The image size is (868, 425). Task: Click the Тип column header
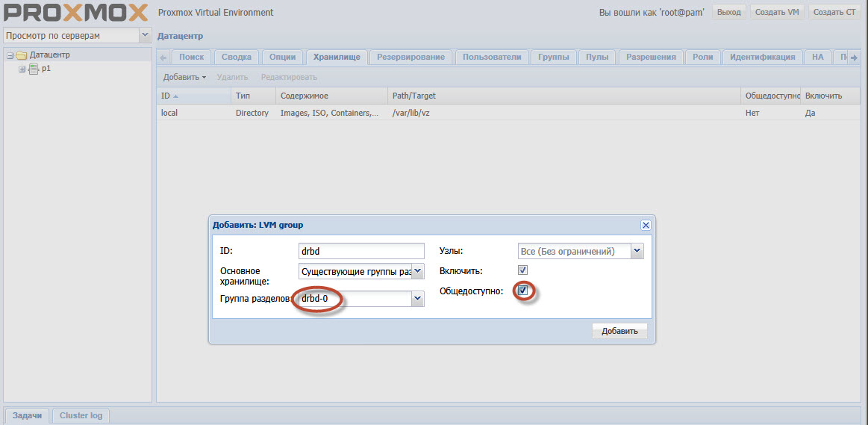253,96
